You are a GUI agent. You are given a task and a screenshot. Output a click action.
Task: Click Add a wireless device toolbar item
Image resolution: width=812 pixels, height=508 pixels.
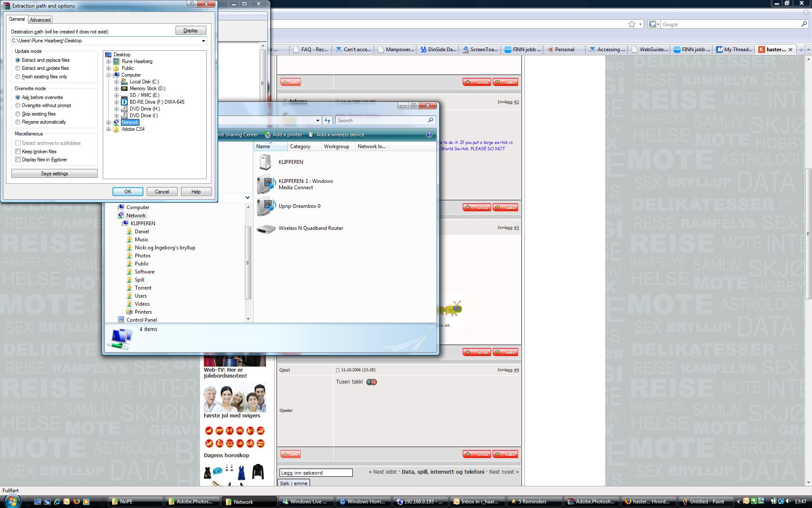click(x=336, y=135)
